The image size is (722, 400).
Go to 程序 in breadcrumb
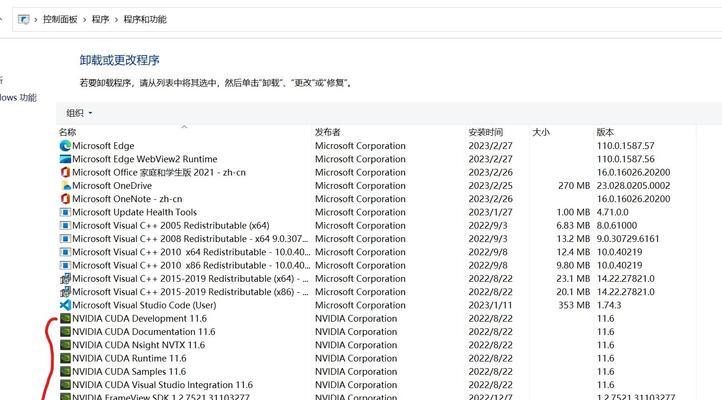pyautogui.click(x=100, y=19)
